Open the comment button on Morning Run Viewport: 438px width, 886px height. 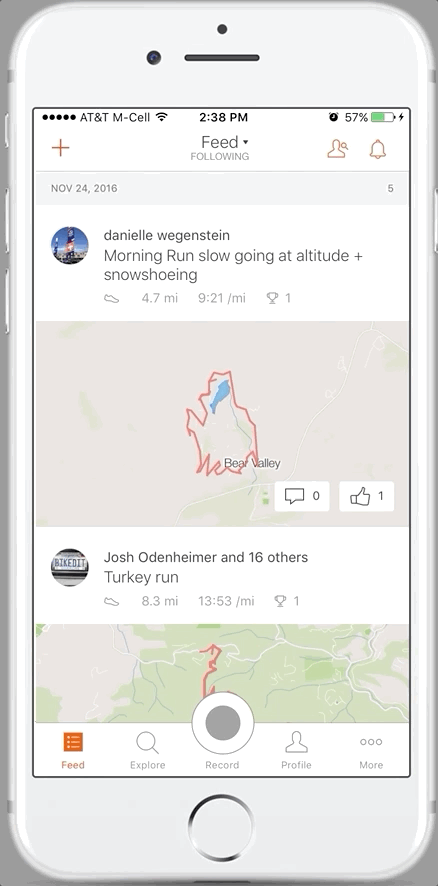click(302, 496)
